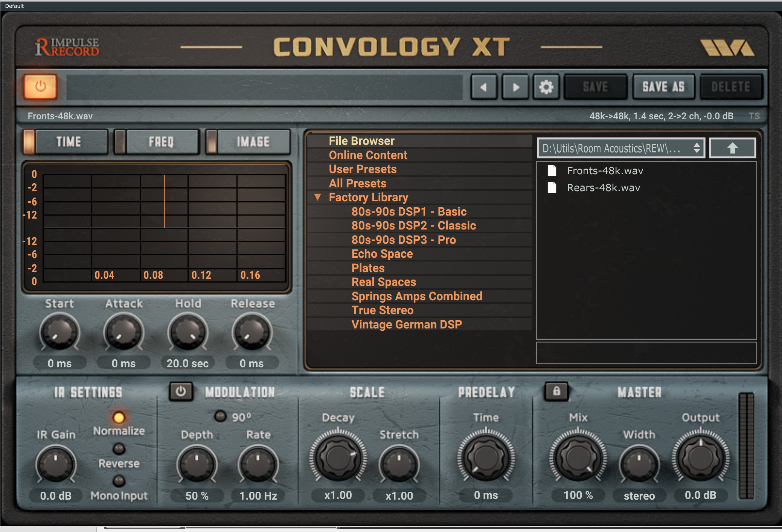Select User Presets in the list
782x532 pixels.
pyautogui.click(x=420, y=169)
